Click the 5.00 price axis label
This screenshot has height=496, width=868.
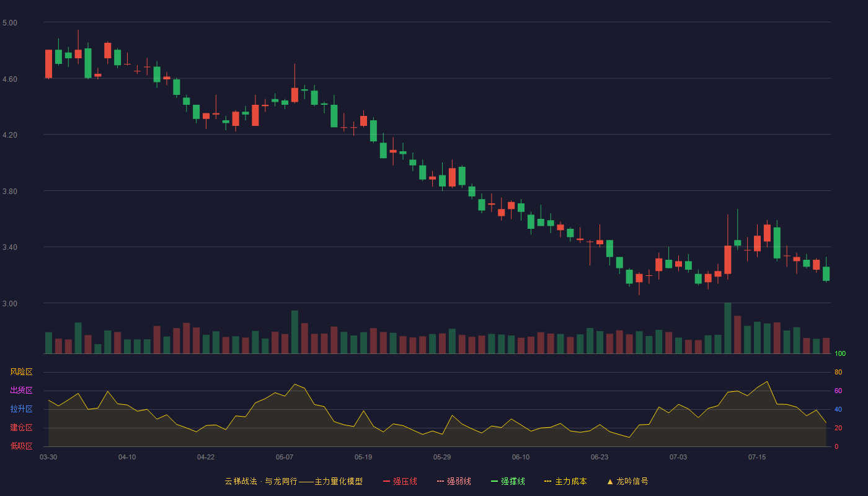click(10, 23)
